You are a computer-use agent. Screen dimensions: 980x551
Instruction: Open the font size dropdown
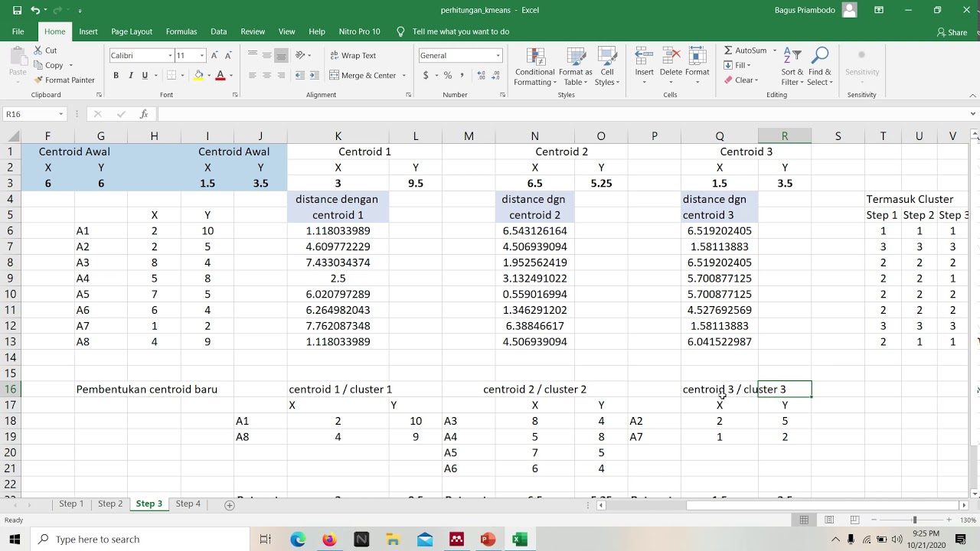tap(202, 55)
